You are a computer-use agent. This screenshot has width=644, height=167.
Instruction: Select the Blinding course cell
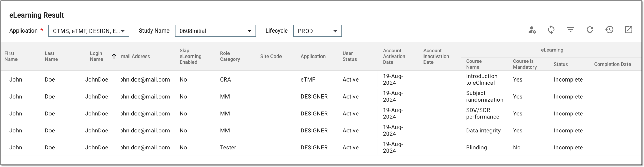pos(476,148)
